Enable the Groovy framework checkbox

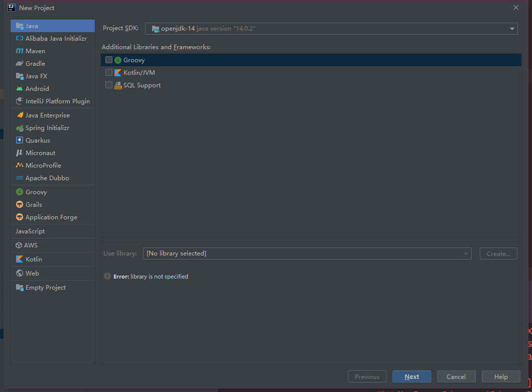click(x=109, y=60)
